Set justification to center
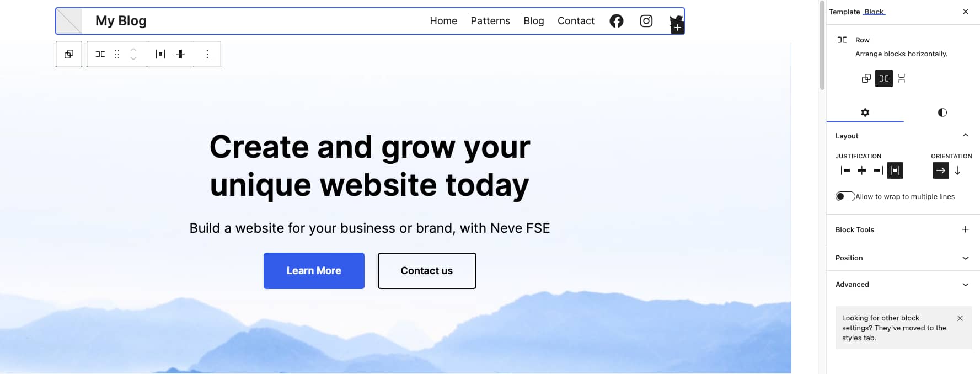Viewport: 980px width, 374px height. point(862,171)
